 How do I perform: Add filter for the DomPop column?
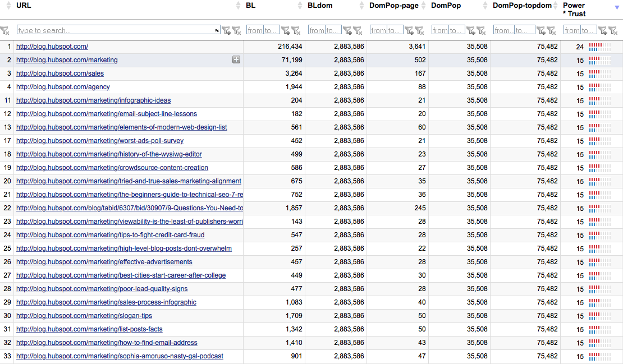[x=471, y=30]
